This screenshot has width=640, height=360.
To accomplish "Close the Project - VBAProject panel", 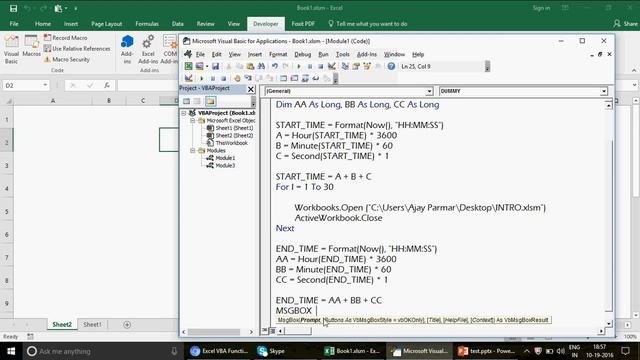I will [x=251, y=89].
